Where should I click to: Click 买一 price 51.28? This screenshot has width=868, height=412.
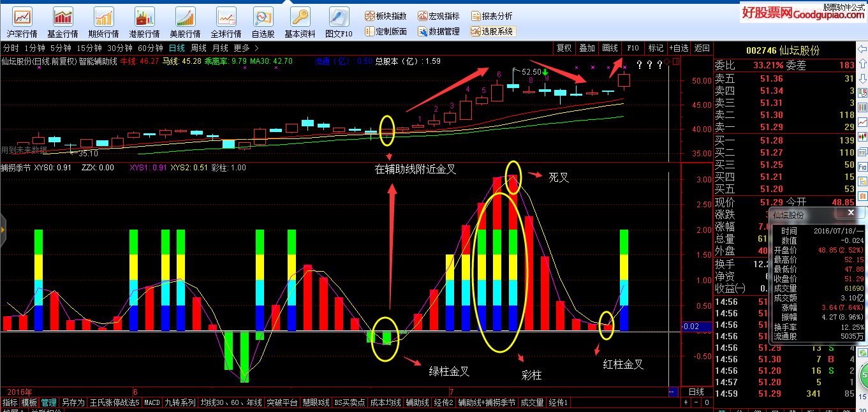(x=771, y=140)
